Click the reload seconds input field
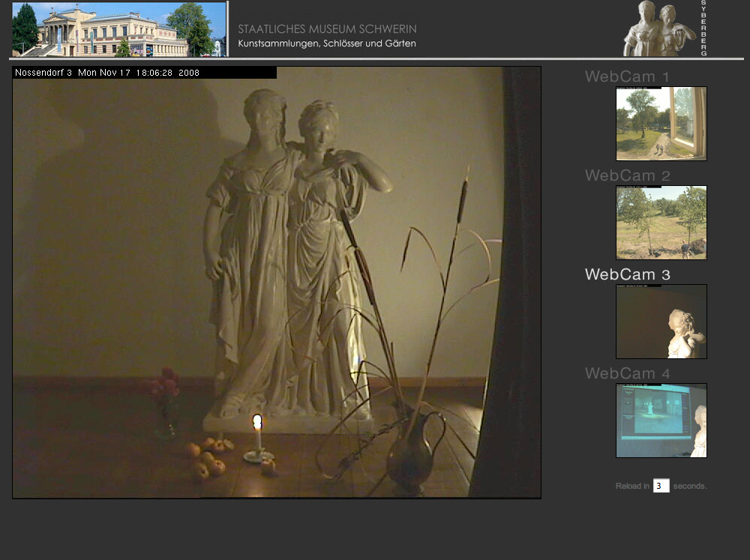The image size is (750, 560). 661,486
